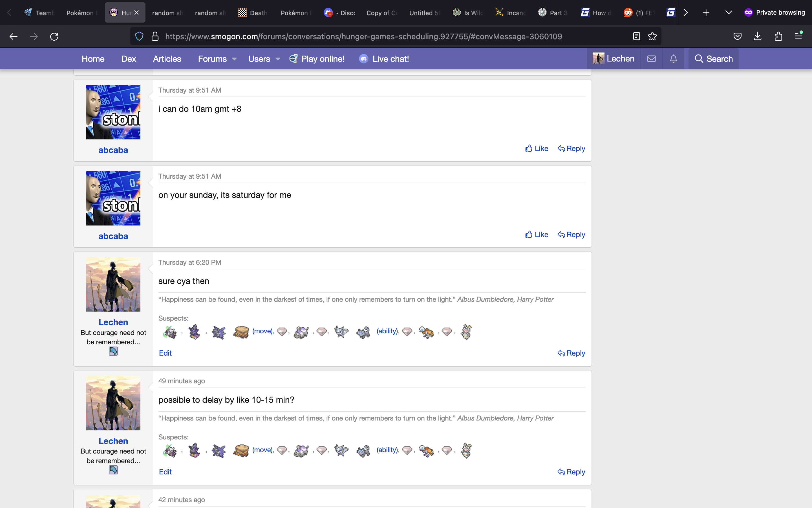
Task: Open a new browser tab
Action: [x=706, y=13]
